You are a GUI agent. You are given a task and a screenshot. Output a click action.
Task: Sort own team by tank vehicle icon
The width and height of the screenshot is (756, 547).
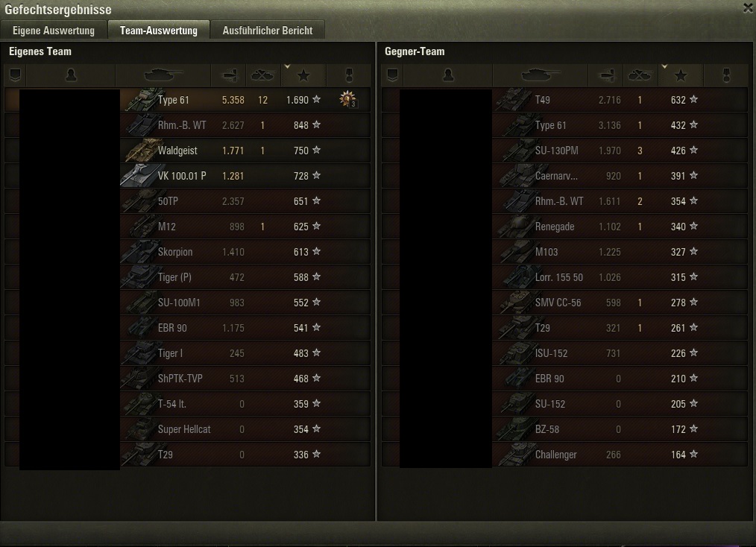click(x=163, y=75)
